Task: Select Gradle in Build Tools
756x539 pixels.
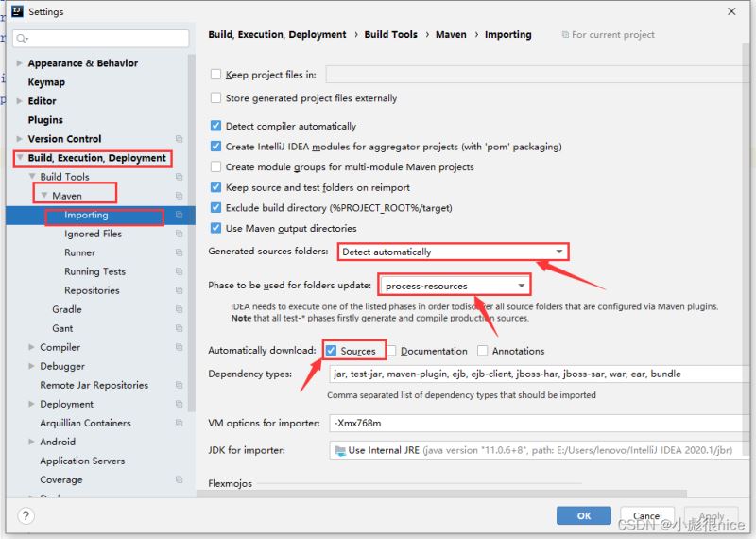Action: [x=67, y=309]
